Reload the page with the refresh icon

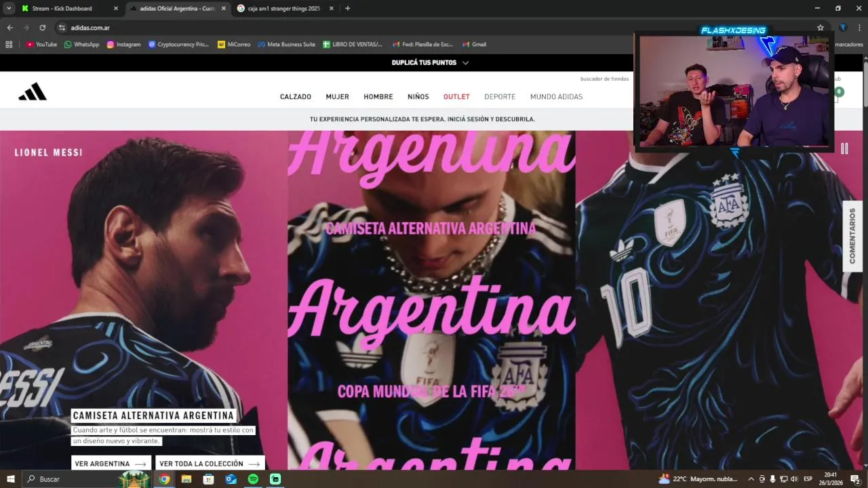click(42, 28)
